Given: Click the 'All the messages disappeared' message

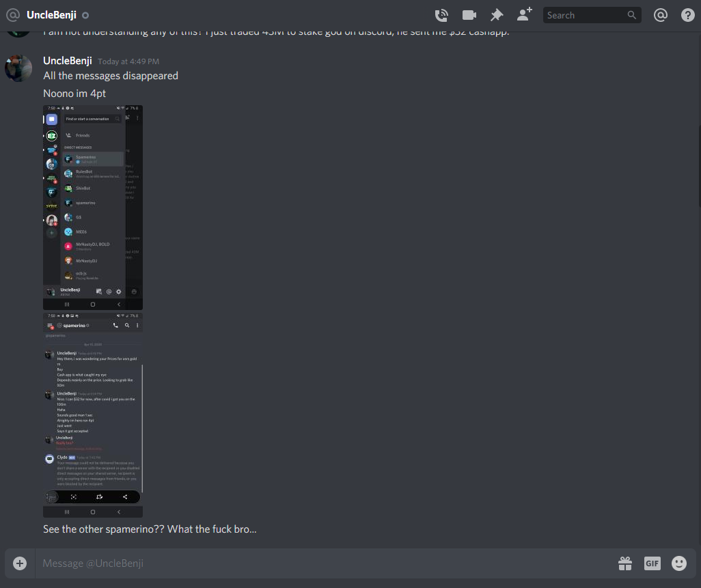Looking at the screenshot, I should [x=111, y=76].
